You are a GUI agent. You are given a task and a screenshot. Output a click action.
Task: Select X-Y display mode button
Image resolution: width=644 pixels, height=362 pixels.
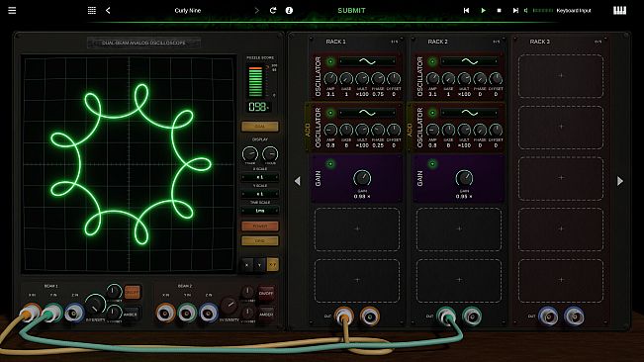(x=273, y=265)
